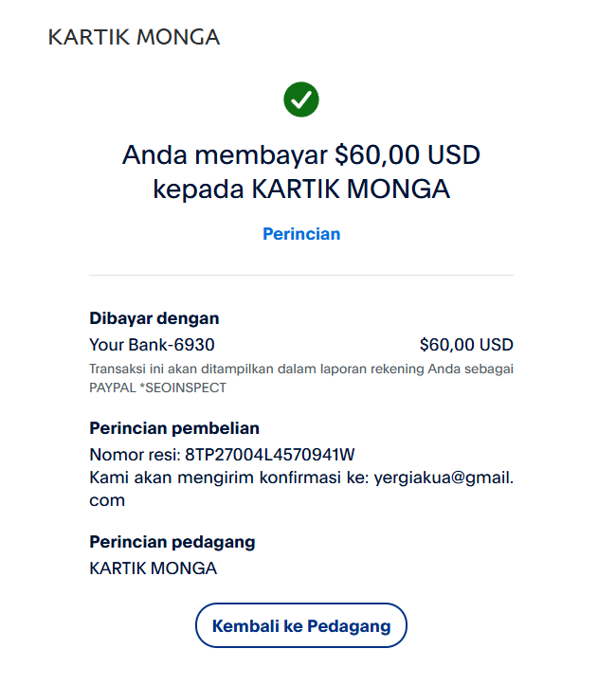Click the horizontal divider below Perincian
Screen dimensions: 616x685
click(x=301, y=276)
